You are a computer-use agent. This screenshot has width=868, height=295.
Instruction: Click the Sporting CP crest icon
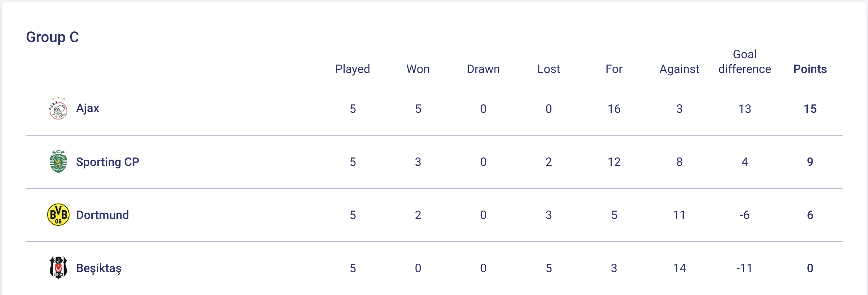[x=58, y=162]
